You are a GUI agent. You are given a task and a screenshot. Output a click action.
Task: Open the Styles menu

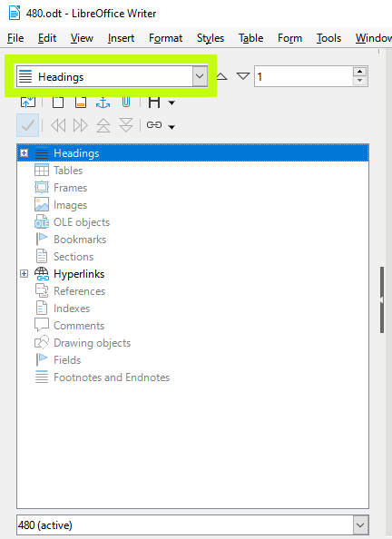click(211, 38)
